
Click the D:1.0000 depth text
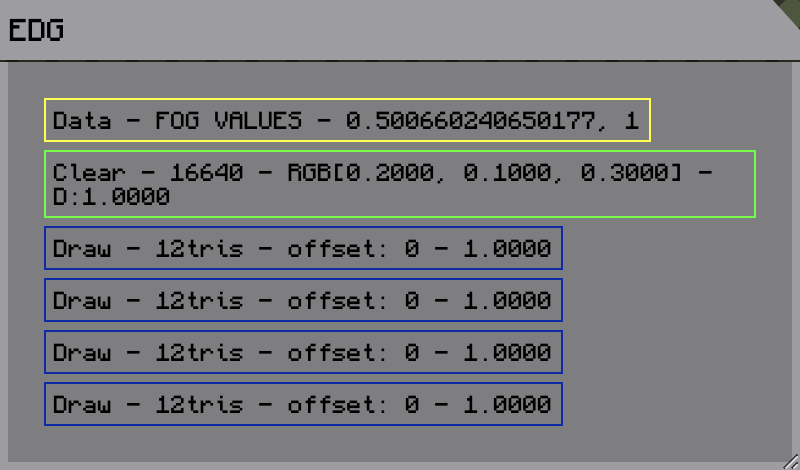pyautogui.click(x=111, y=198)
